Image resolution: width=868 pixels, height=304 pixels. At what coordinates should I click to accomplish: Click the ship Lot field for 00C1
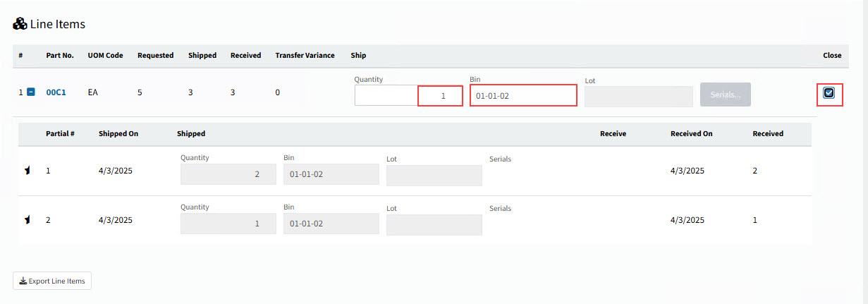pyautogui.click(x=638, y=97)
